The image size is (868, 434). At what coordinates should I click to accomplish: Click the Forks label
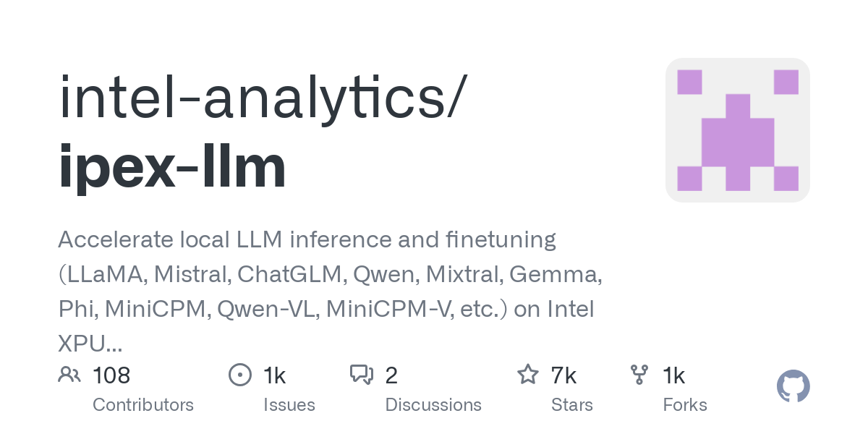(x=685, y=404)
